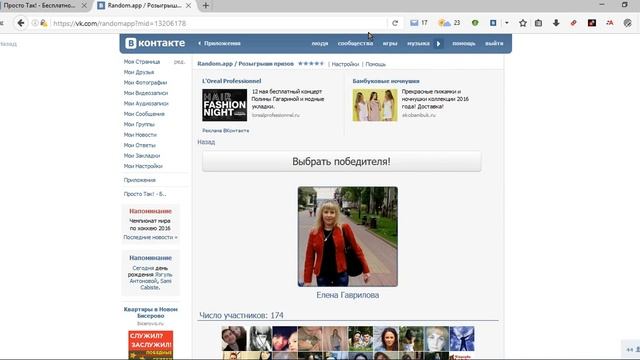640x360 pixels.
Task: Close the Просто Так browser tab
Action: pyautogui.click(x=84, y=6)
